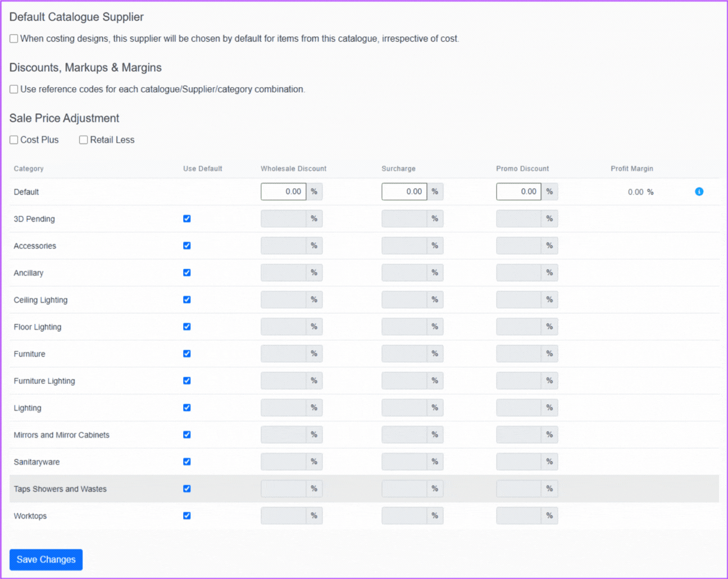Viewport: 728px width, 579px height.
Task: Disable Use Default for Ceiling Lighting
Action: pyautogui.click(x=187, y=300)
